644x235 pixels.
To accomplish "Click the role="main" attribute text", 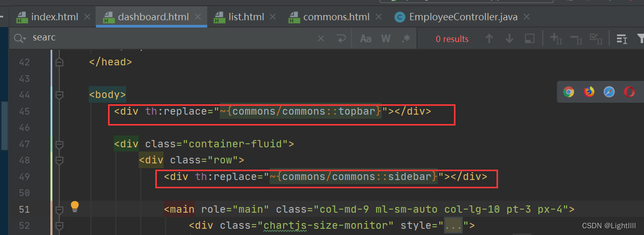I will 234,210.
